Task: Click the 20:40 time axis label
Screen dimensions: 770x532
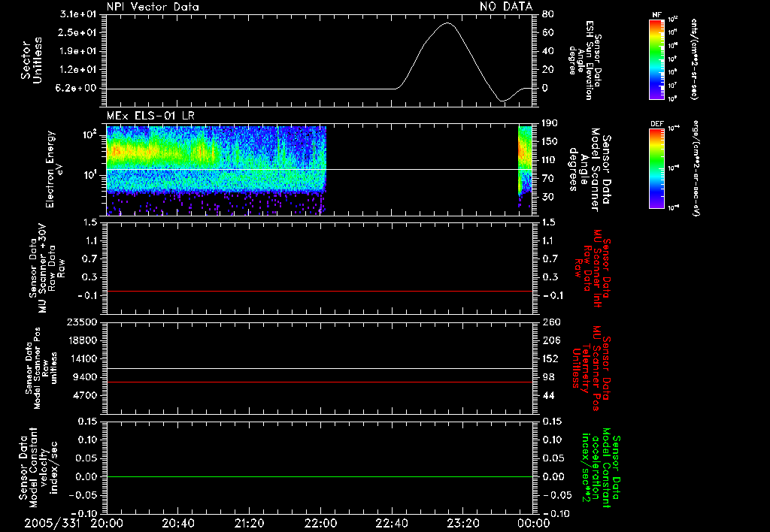Action: pyautogui.click(x=177, y=523)
